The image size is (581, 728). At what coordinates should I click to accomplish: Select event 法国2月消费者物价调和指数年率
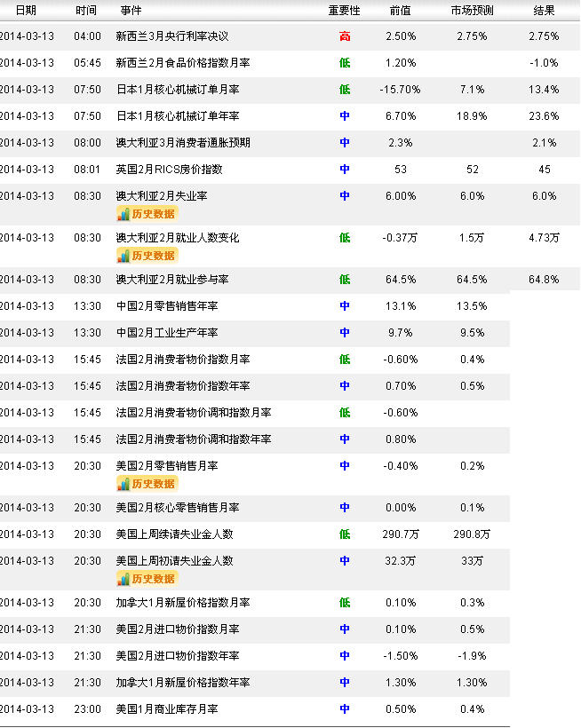(x=193, y=439)
